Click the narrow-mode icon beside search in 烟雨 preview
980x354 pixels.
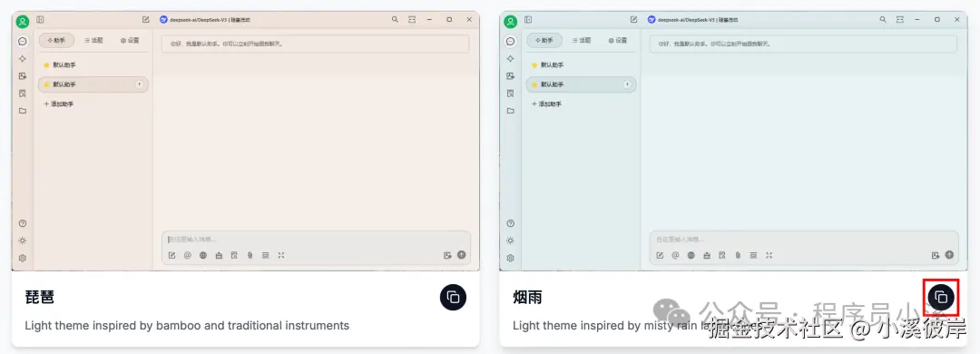tap(900, 20)
